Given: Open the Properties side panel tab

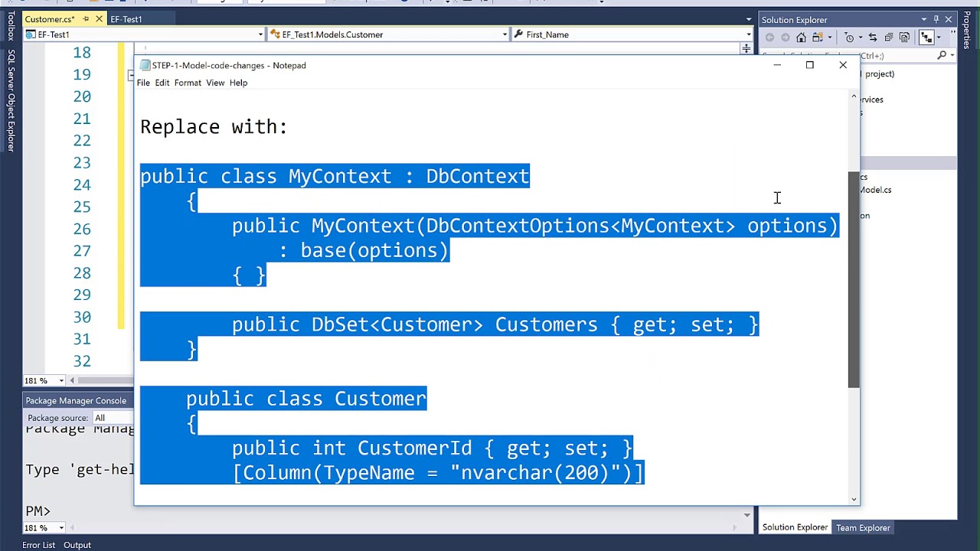Looking at the screenshot, I should 967,30.
